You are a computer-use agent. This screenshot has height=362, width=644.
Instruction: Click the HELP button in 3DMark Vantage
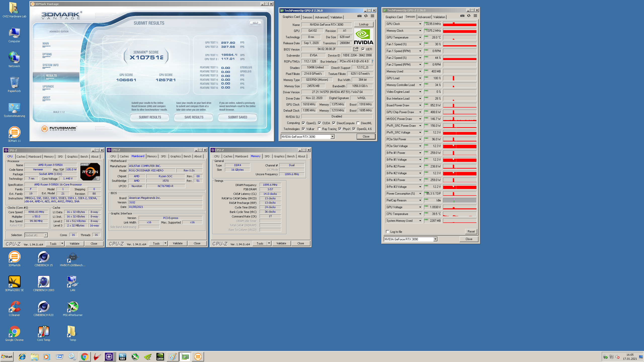tap(255, 23)
